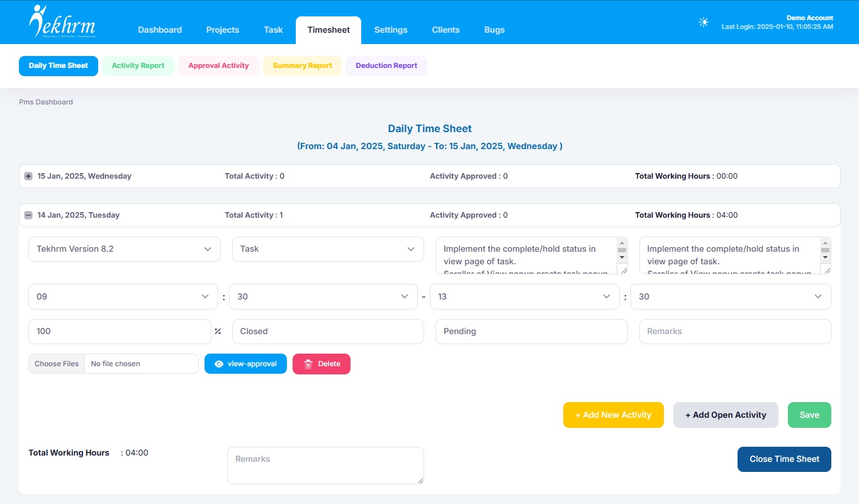
Task: Select the Timesheet tab
Action: tap(328, 30)
